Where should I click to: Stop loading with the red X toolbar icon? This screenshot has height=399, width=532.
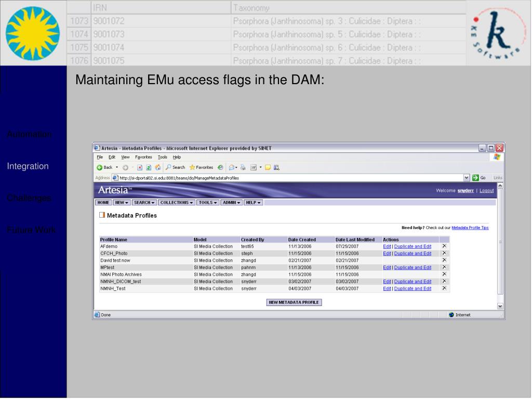(x=140, y=168)
